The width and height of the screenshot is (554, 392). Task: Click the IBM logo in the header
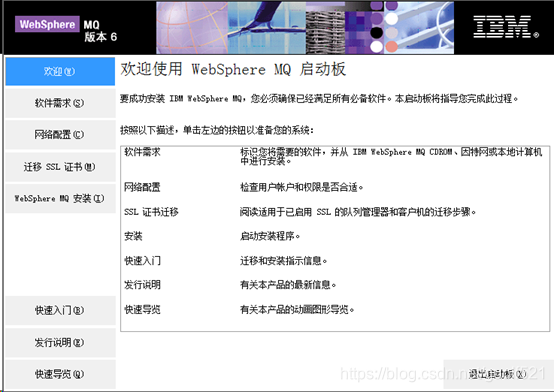(x=505, y=27)
